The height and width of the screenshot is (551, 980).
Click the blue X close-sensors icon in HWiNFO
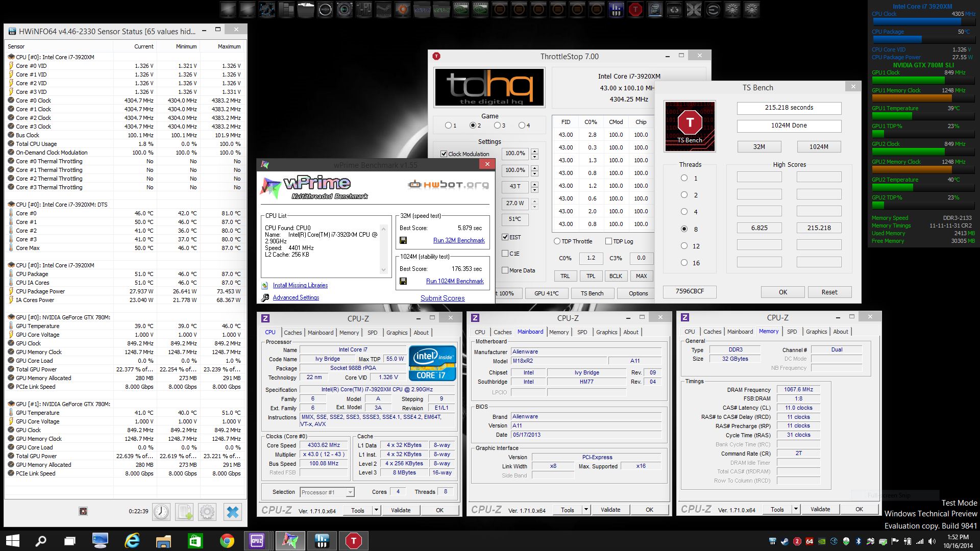coord(232,511)
